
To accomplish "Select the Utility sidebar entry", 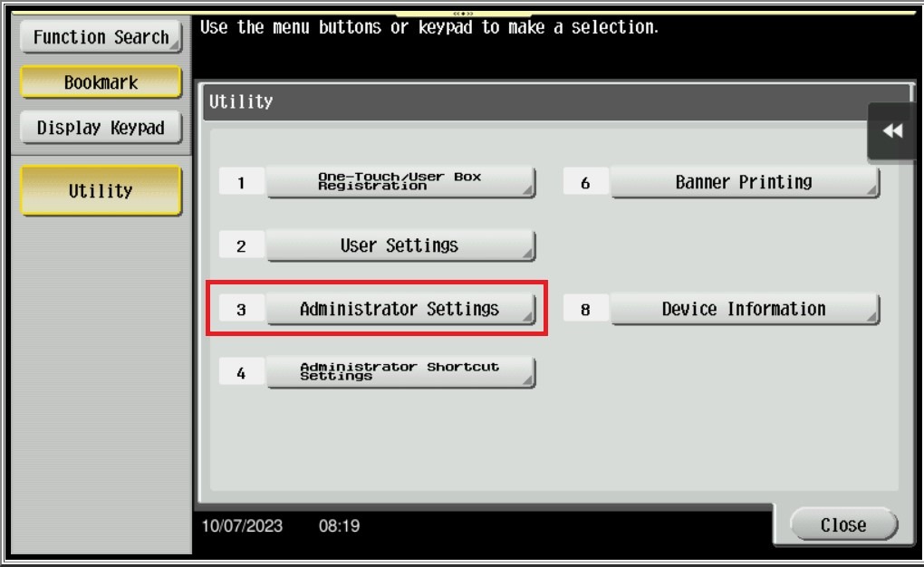I will click(x=100, y=190).
